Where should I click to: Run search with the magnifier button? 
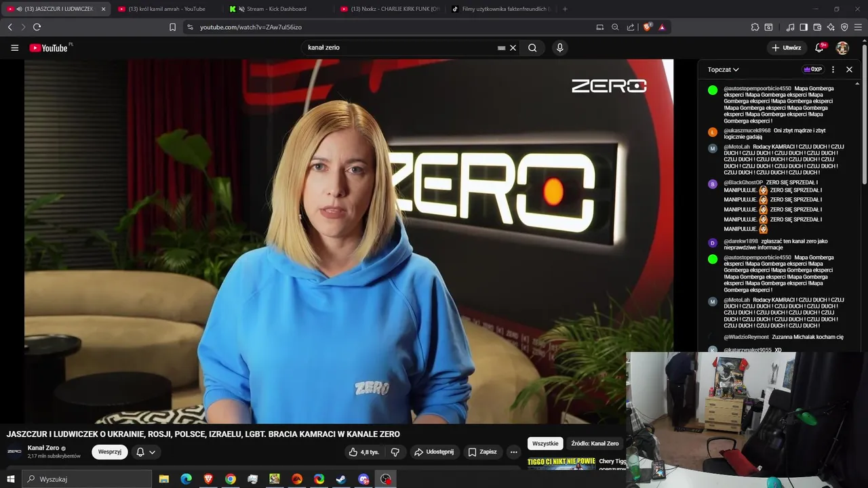(x=532, y=48)
